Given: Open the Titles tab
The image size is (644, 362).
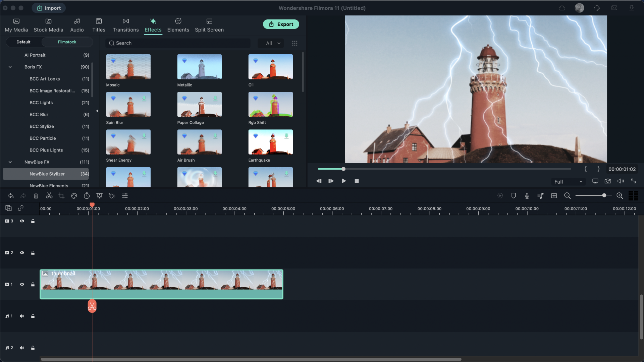Looking at the screenshot, I should coord(99,25).
